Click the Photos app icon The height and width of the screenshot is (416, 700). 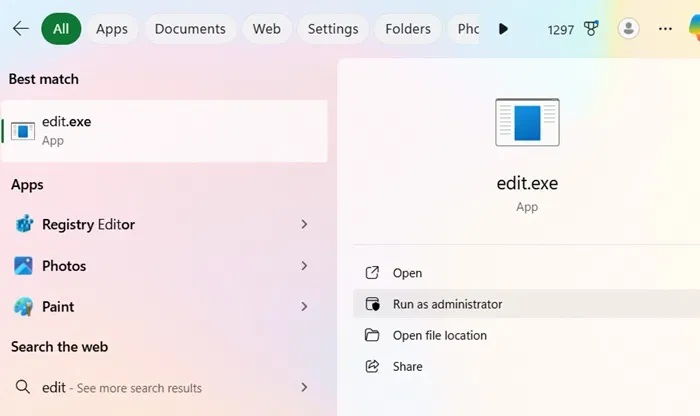pyautogui.click(x=24, y=266)
